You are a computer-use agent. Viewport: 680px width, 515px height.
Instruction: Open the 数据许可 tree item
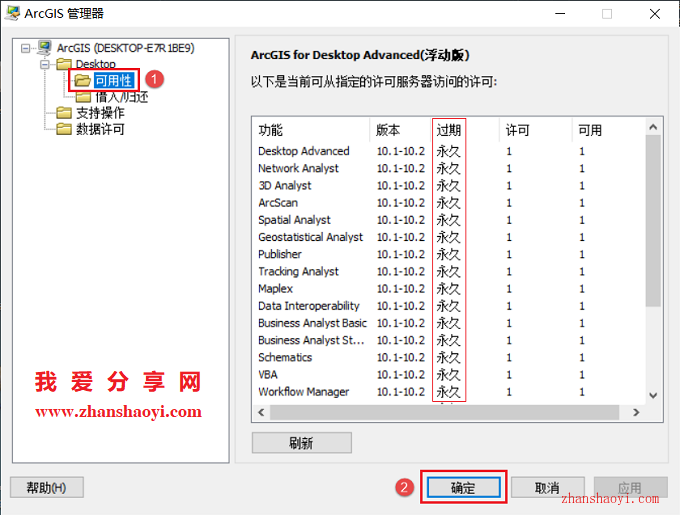tap(100, 129)
